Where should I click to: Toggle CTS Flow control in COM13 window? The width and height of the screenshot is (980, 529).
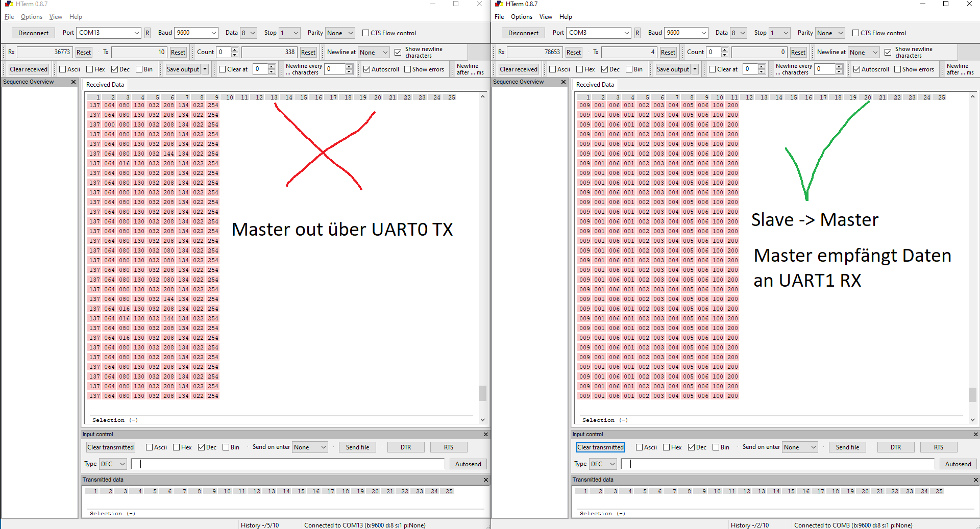365,33
